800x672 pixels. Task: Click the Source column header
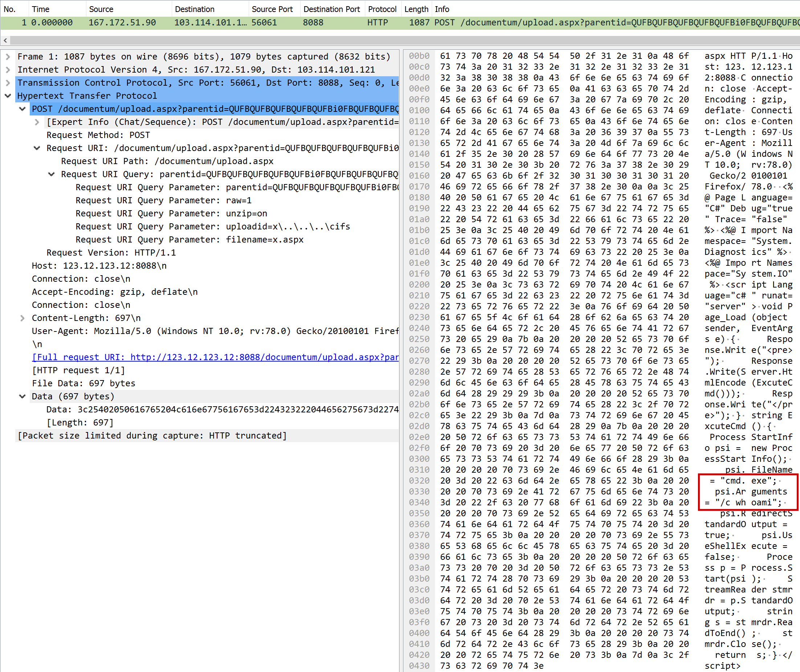pyautogui.click(x=101, y=9)
